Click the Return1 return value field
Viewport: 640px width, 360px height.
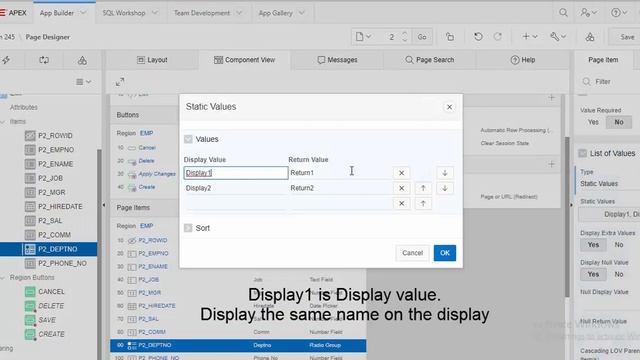tap(339, 173)
